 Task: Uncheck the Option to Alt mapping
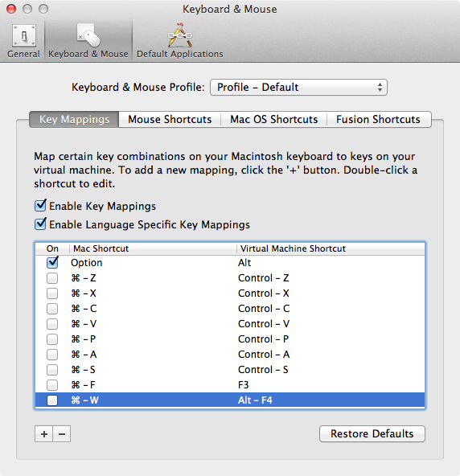[x=52, y=263]
